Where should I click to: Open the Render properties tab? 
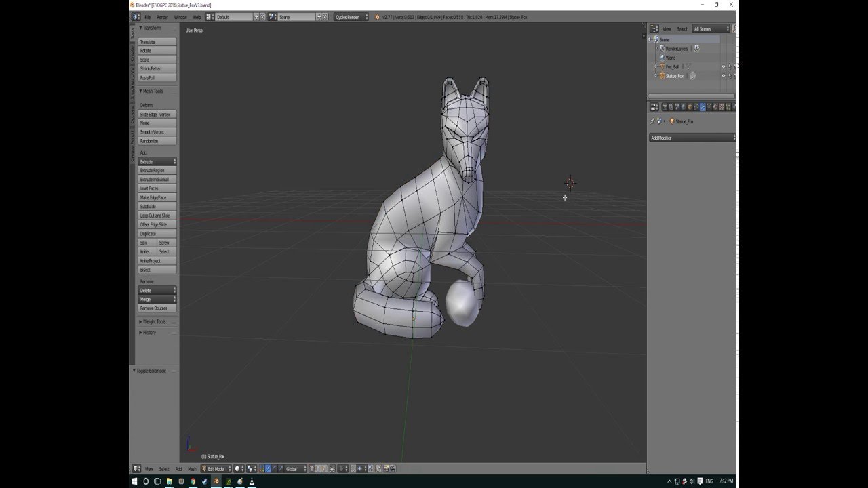665,107
